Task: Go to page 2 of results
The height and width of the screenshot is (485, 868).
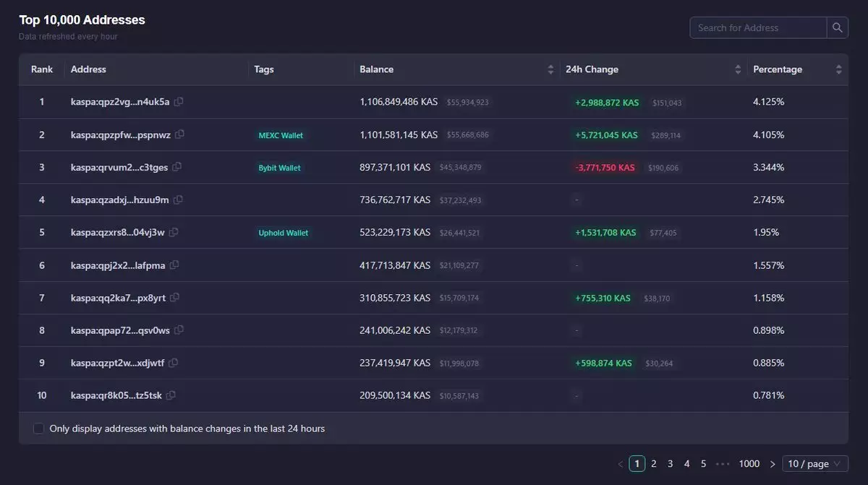Action: coord(654,463)
